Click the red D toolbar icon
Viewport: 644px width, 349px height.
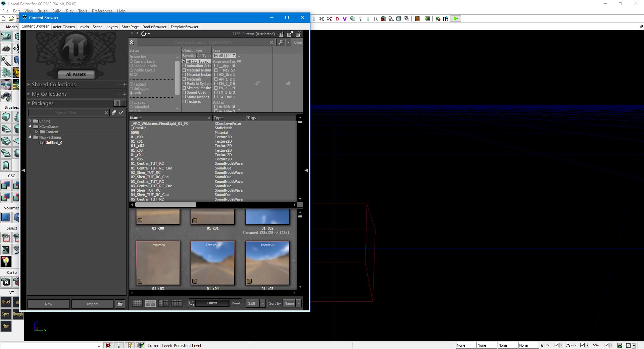(x=337, y=19)
